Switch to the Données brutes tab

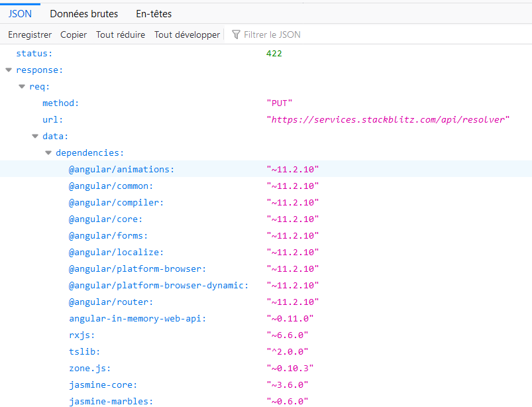(83, 13)
